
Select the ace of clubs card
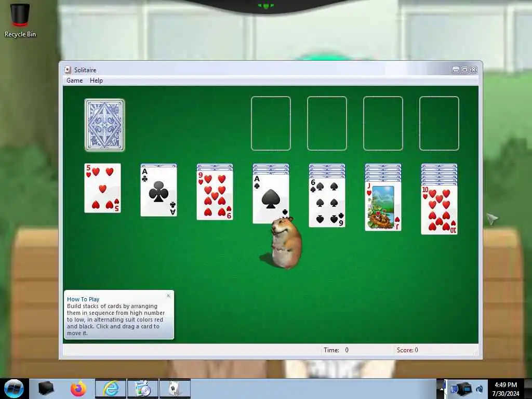point(158,191)
